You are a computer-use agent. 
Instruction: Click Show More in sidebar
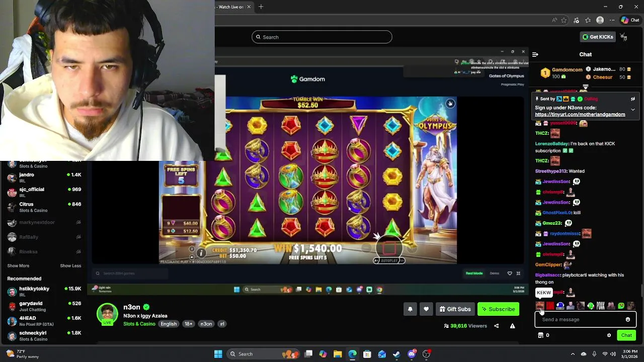point(18,265)
